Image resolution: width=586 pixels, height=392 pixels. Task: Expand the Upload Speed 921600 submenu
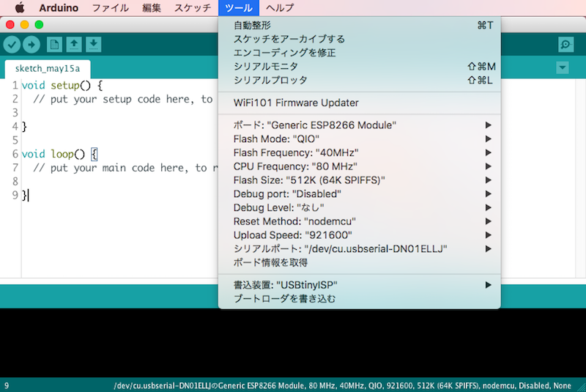click(x=359, y=235)
